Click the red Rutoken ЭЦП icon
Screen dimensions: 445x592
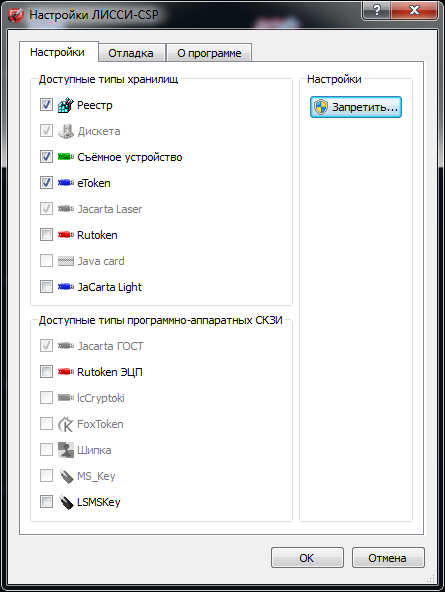(66, 372)
